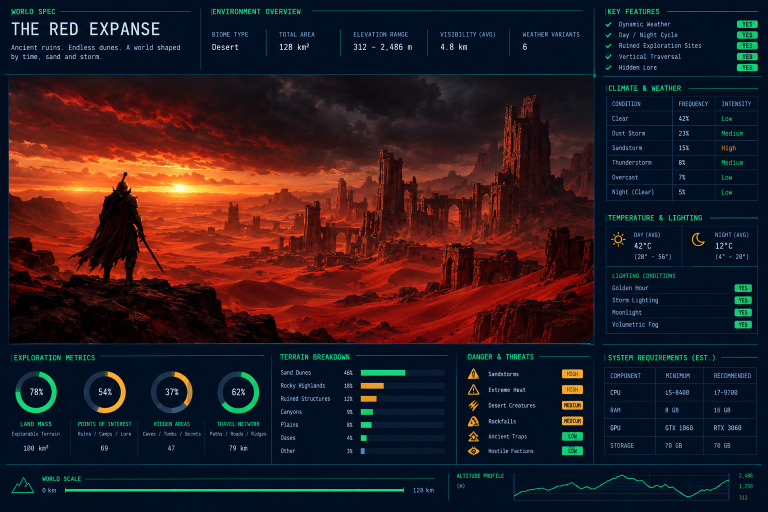Click the 69 points of interest count
The image size is (768, 512).
click(x=104, y=448)
